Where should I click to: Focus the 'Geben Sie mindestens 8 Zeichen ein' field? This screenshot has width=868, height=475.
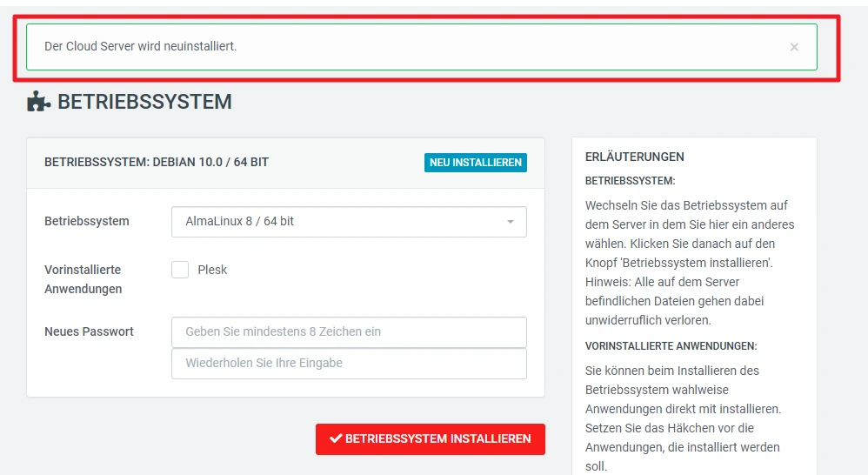[349, 331]
